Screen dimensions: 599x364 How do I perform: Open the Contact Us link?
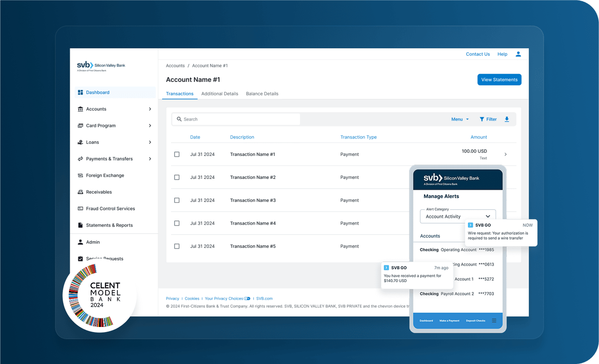click(x=478, y=54)
